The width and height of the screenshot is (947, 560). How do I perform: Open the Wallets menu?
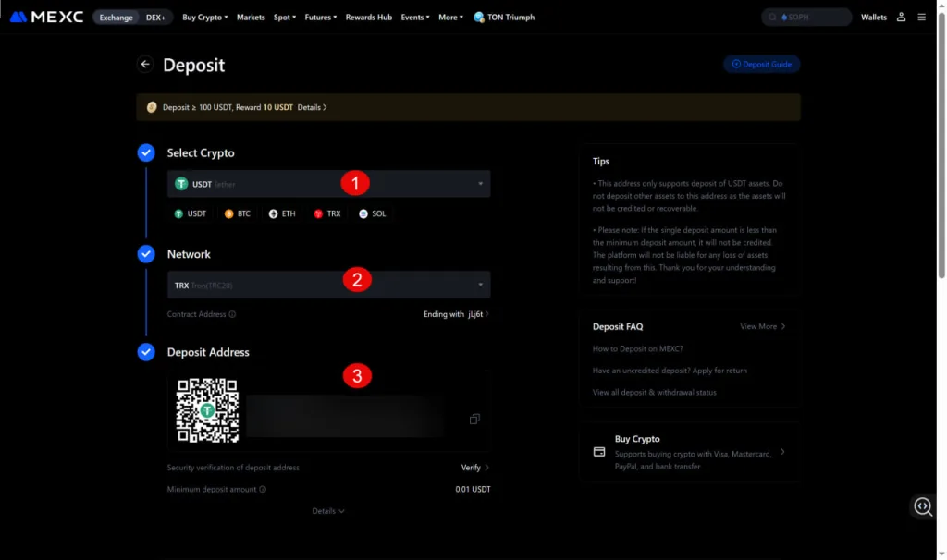(874, 17)
